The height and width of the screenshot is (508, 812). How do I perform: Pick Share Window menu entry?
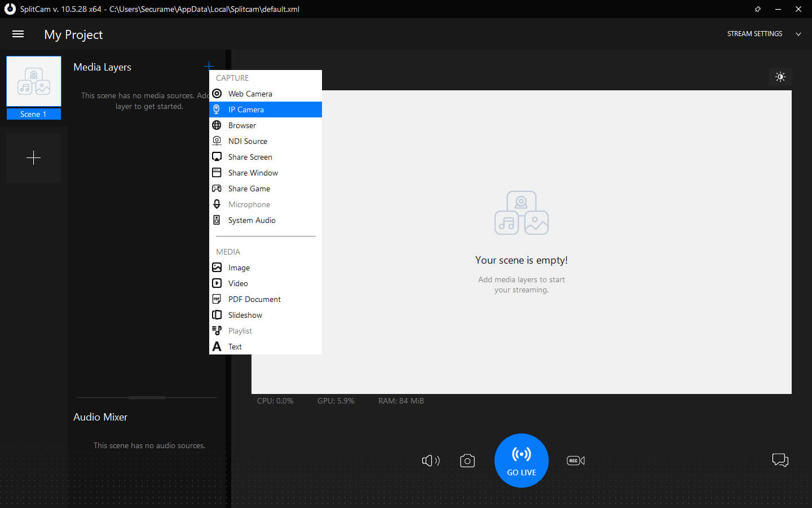pyautogui.click(x=266, y=173)
